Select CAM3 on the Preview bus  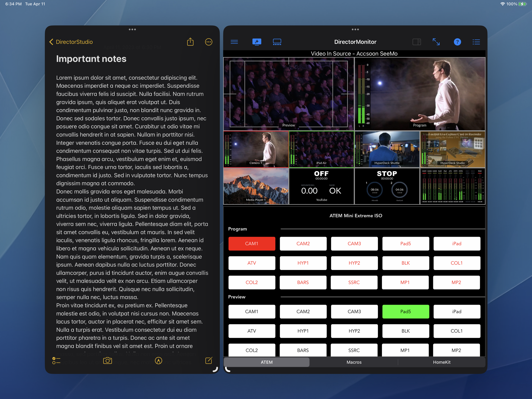[354, 311]
